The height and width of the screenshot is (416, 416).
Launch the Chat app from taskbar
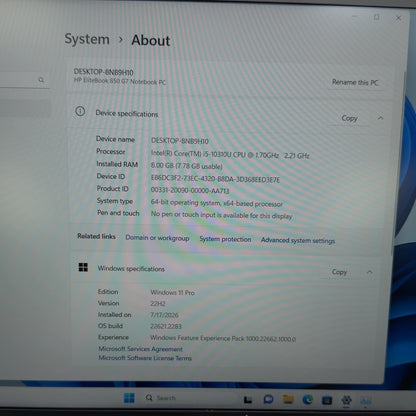[268, 399]
